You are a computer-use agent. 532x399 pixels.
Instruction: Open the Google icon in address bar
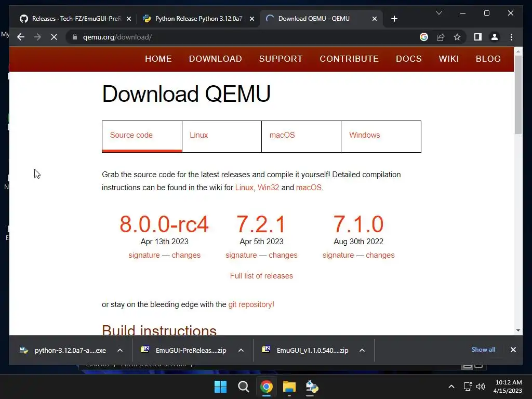tap(424, 37)
